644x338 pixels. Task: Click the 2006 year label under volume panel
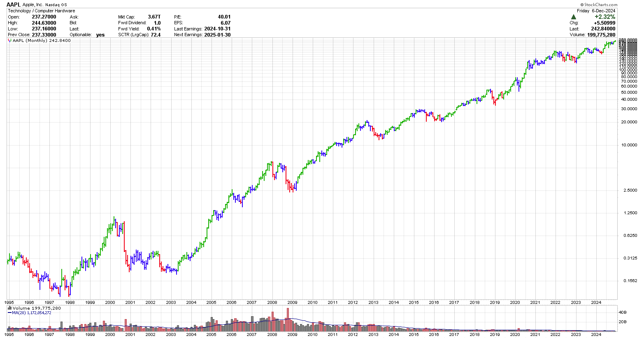(x=232, y=334)
